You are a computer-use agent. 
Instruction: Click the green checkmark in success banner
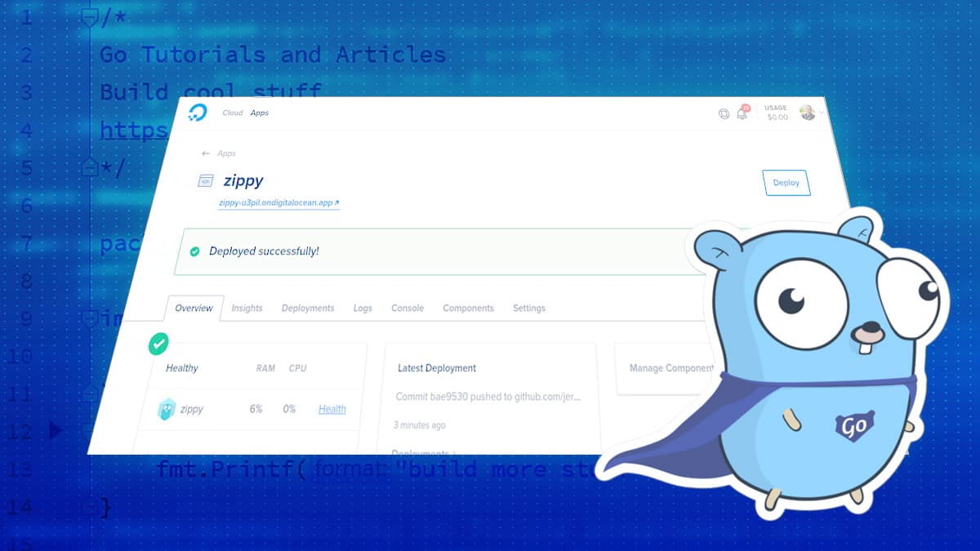point(194,251)
